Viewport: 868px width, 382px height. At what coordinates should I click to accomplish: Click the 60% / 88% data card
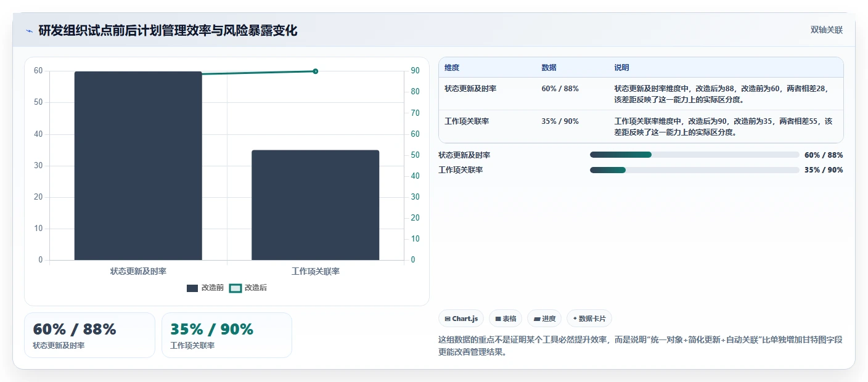click(x=89, y=335)
